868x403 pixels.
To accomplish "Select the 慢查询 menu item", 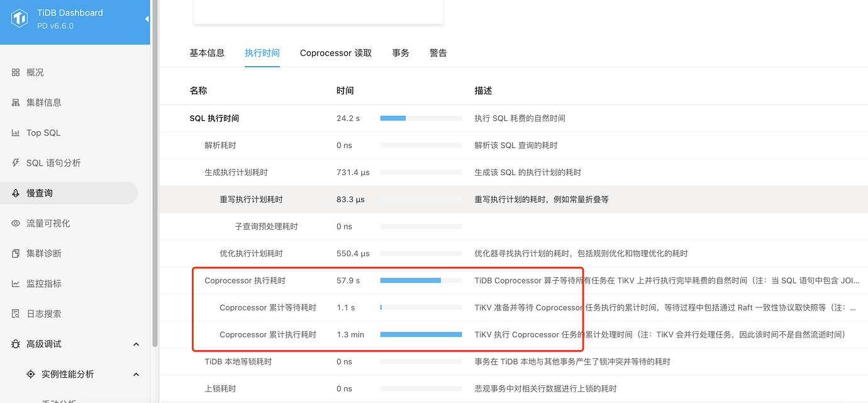I will (69, 193).
